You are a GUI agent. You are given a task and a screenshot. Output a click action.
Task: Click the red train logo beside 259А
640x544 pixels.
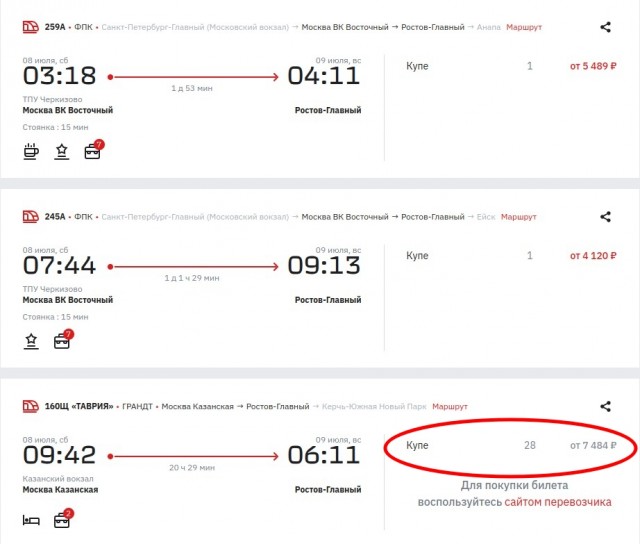click(30, 27)
